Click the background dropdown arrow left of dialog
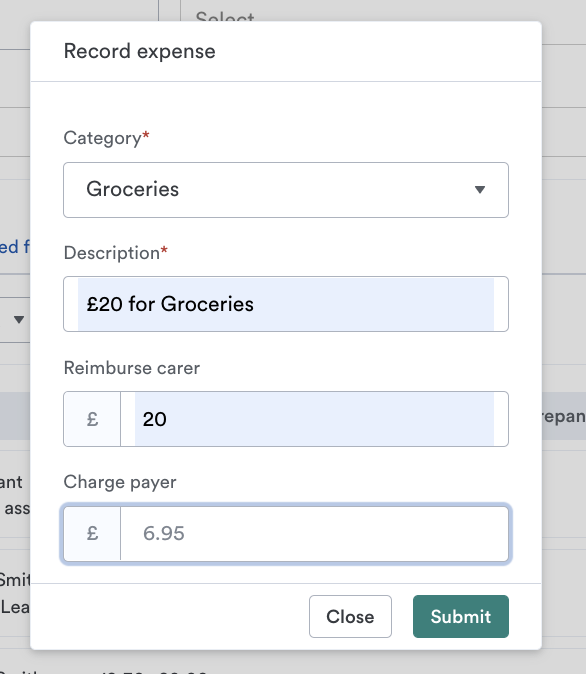This screenshot has width=586, height=674. 18,319
